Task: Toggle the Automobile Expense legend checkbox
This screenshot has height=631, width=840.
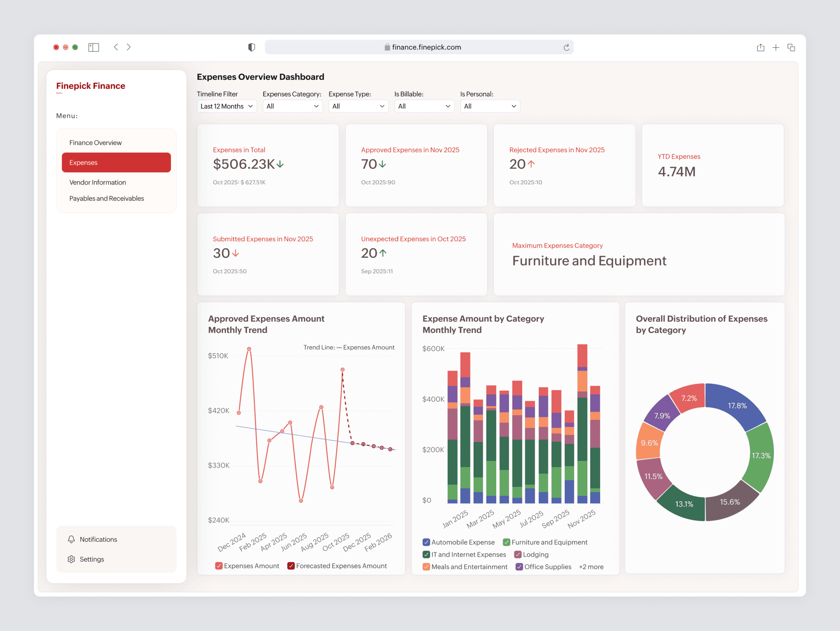Action: pos(426,542)
